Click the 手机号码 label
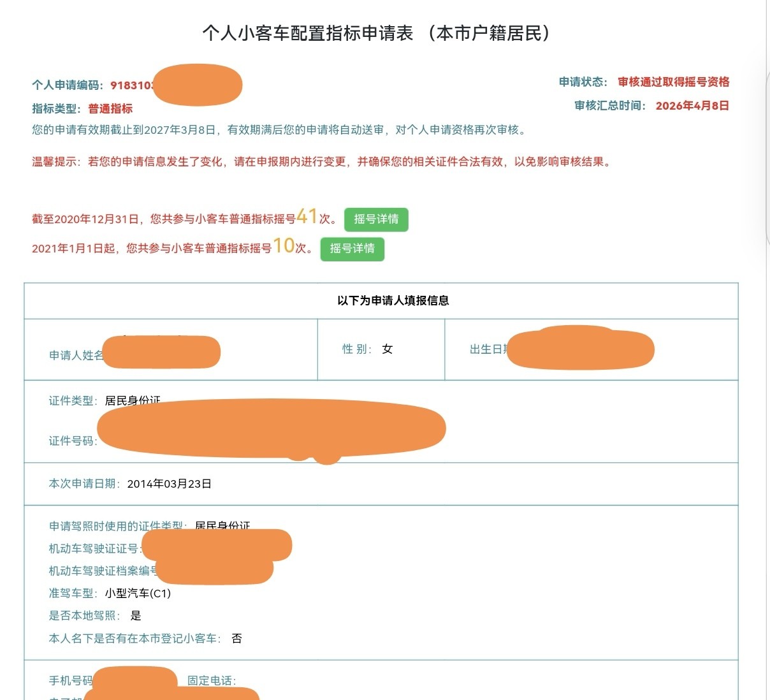This screenshot has width=770, height=700. tap(71, 681)
